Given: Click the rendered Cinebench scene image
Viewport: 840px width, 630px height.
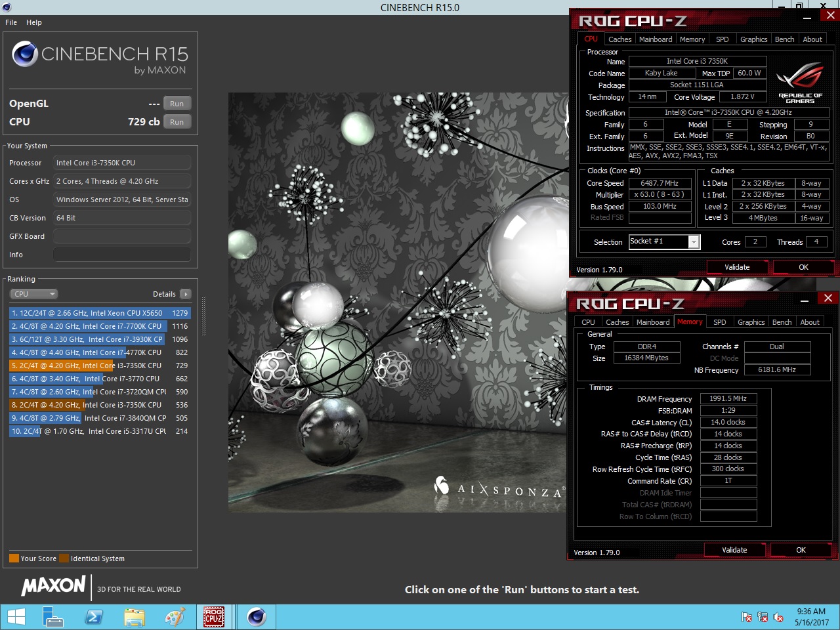Looking at the screenshot, I should [x=396, y=302].
